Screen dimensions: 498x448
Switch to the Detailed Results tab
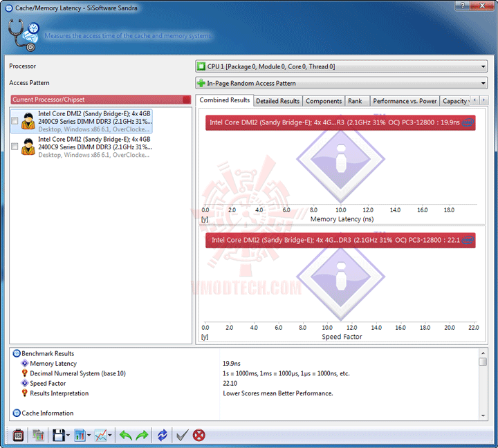pyautogui.click(x=278, y=101)
